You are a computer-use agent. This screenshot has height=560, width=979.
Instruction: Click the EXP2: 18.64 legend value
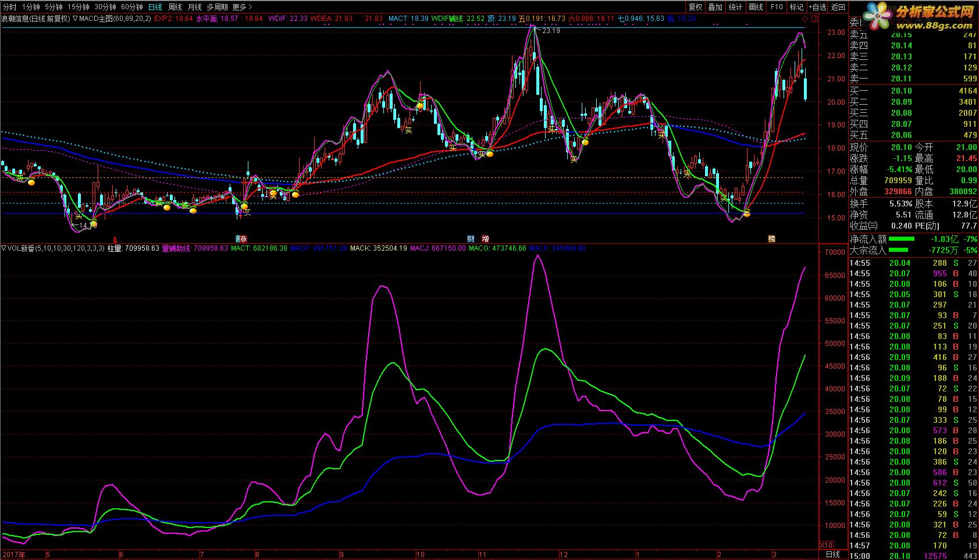(173, 19)
